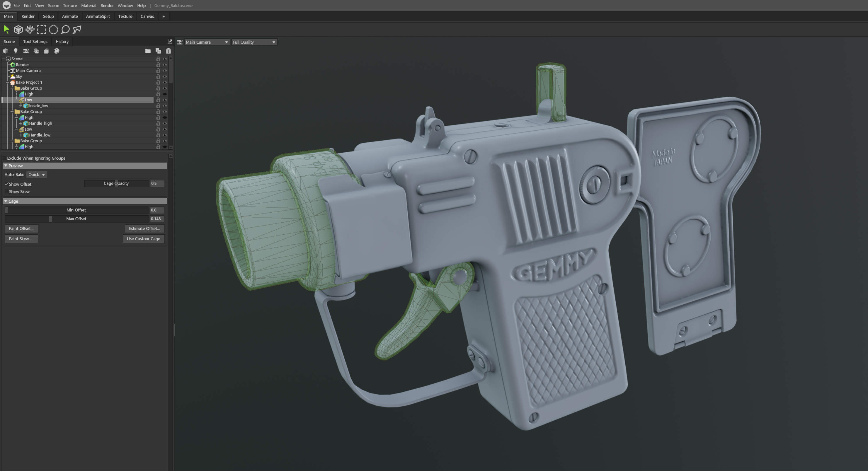
Task: Choose the lasso selection tool
Action: (65, 30)
